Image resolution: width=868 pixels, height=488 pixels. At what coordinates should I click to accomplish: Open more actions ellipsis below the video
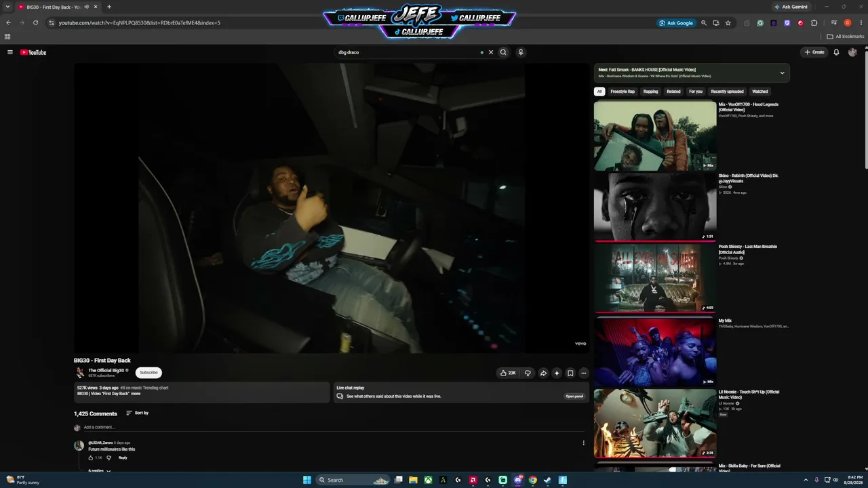[583, 373]
